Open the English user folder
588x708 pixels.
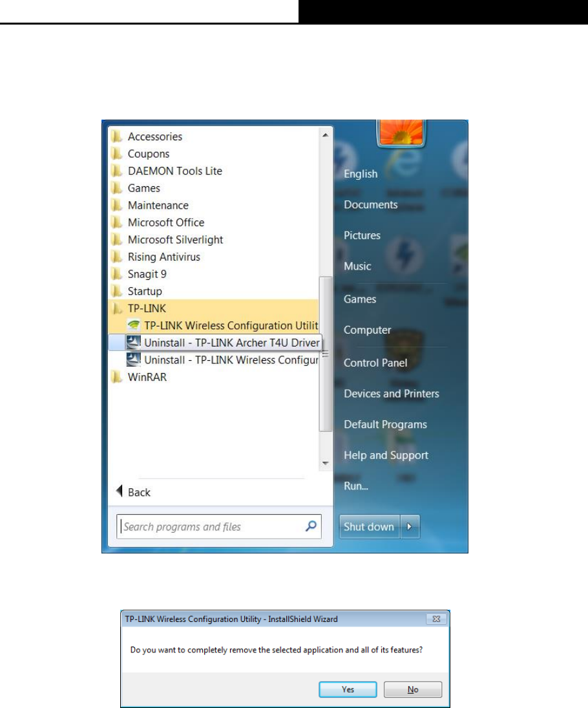361,174
